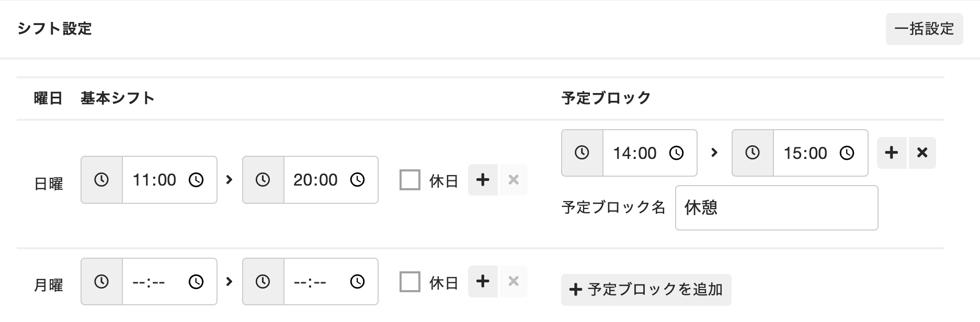
Task: Open picker in Monday empty start time field
Action: (196, 282)
